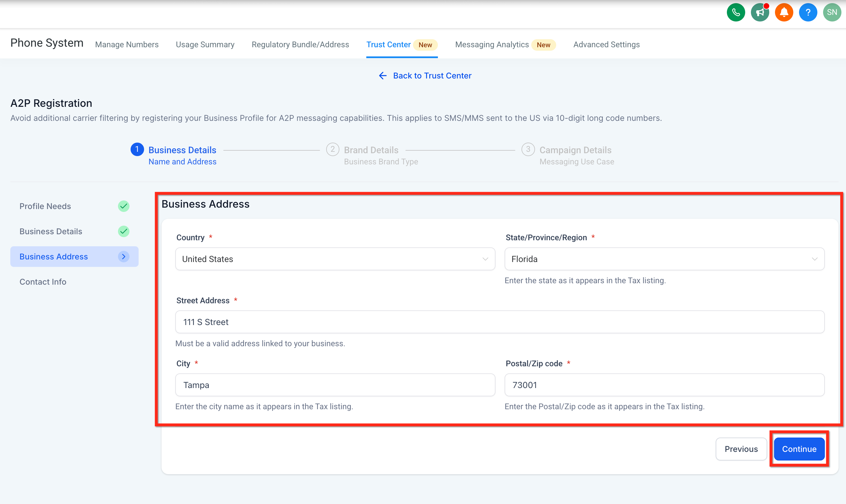This screenshot has height=504, width=846.
Task: Go to Regulatory Bundle/Address tab
Action: pos(300,44)
